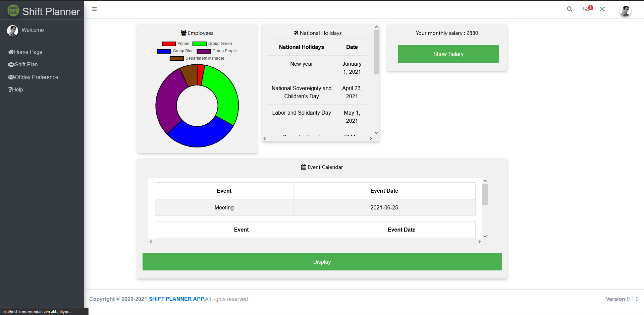Toggle Group Green in the Employees legend

(x=213, y=44)
